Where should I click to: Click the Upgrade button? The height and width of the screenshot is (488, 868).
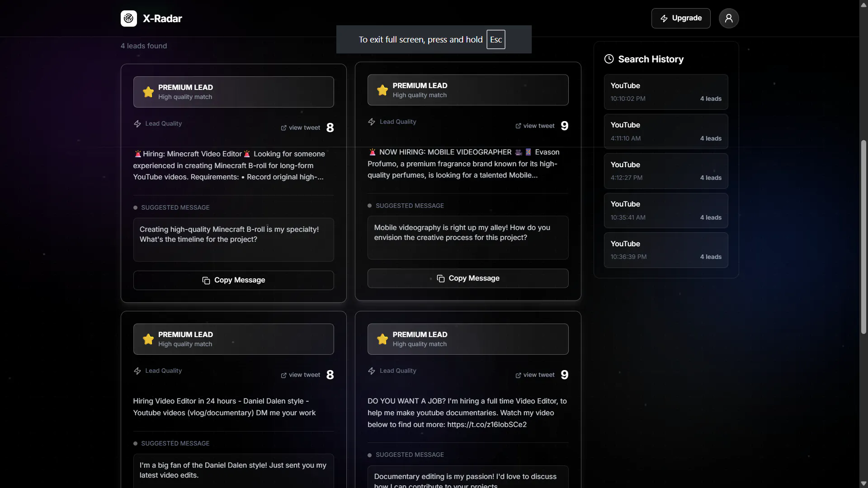pos(681,19)
